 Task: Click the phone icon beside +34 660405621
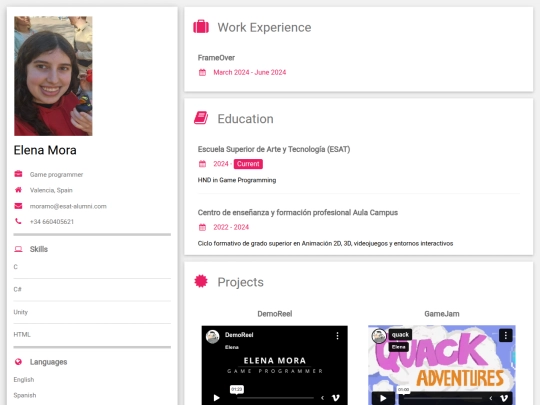click(18, 221)
